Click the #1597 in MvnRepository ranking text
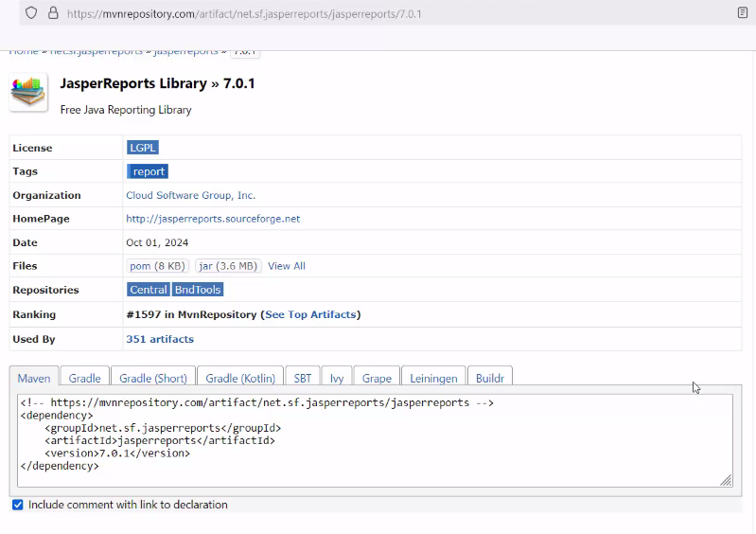756x534 pixels. 191,314
